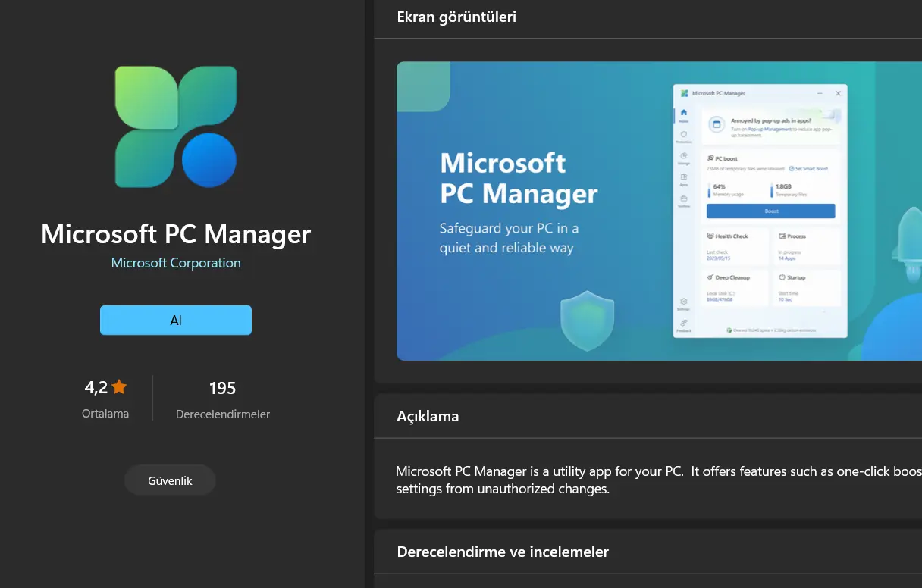Click the Set Smart Boost link in the screenshot
Viewport: 922px width, 588px height.
808,169
